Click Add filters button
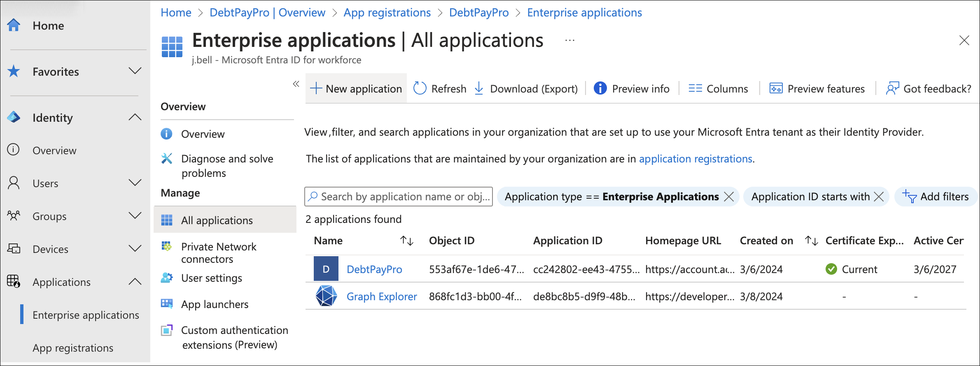 click(x=936, y=197)
